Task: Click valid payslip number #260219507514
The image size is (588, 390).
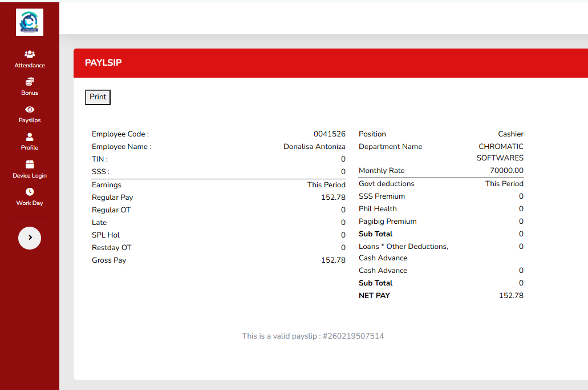Action: coord(353,336)
